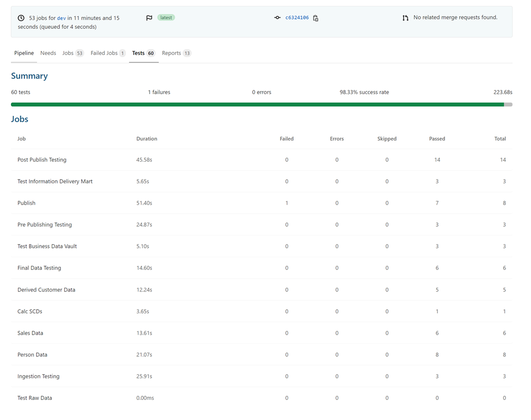The width and height of the screenshot is (531, 420).
Task: Open Test Raw Data job
Action: click(261, 398)
